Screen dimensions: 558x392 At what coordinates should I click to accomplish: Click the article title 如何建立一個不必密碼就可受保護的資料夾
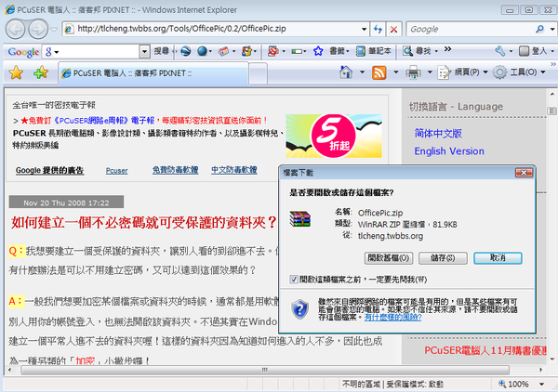pyautogui.click(x=143, y=223)
